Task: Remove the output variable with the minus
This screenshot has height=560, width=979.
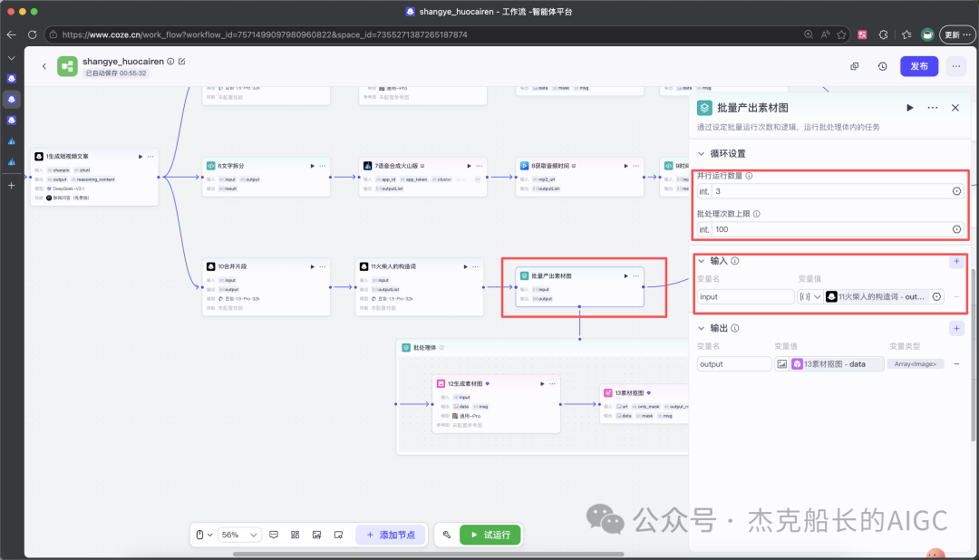Action: click(x=956, y=364)
